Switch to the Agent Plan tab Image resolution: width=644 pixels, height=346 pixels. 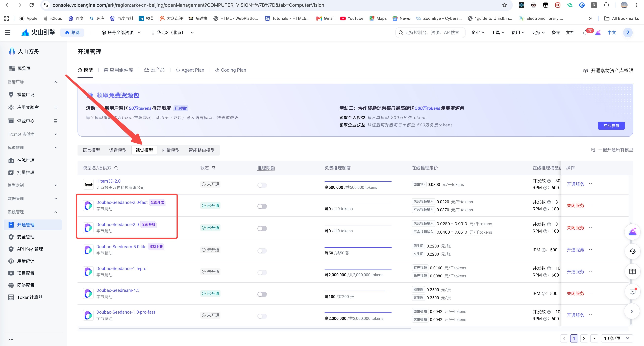[x=190, y=70]
